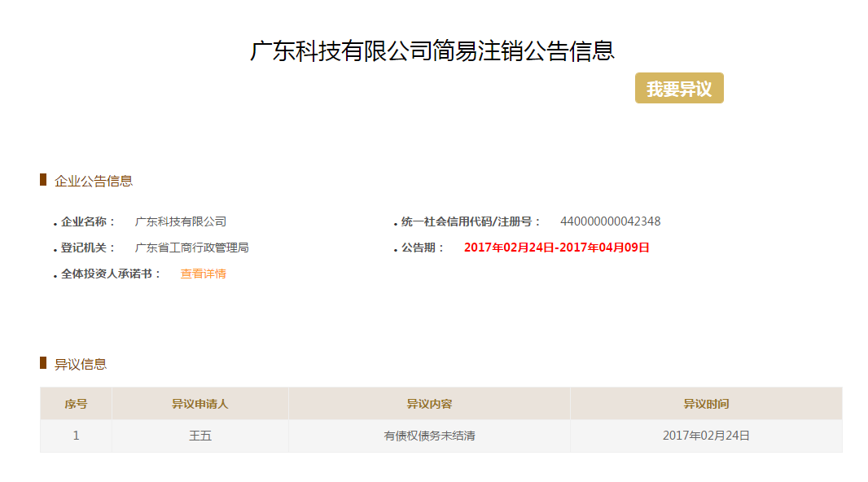This screenshot has height=482, width=868.
Task: Click the brown marker beside 企业公告信息
Action: (43, 180)
